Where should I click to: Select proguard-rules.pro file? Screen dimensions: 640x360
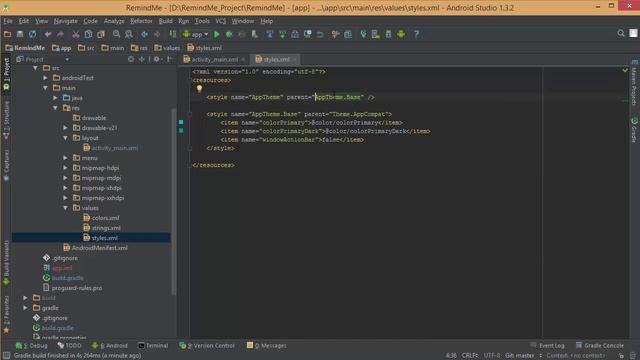(x=73, y=288)
